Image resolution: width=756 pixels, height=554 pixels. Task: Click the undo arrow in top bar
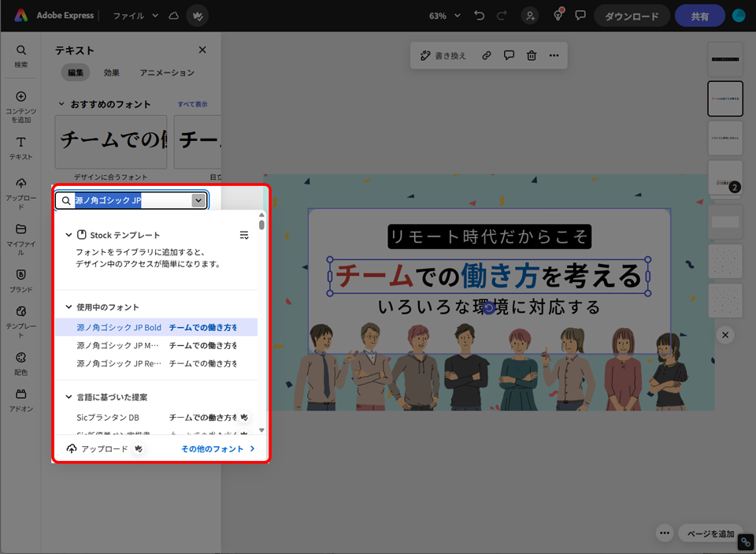pyautogui.click(x=480, y=16)
